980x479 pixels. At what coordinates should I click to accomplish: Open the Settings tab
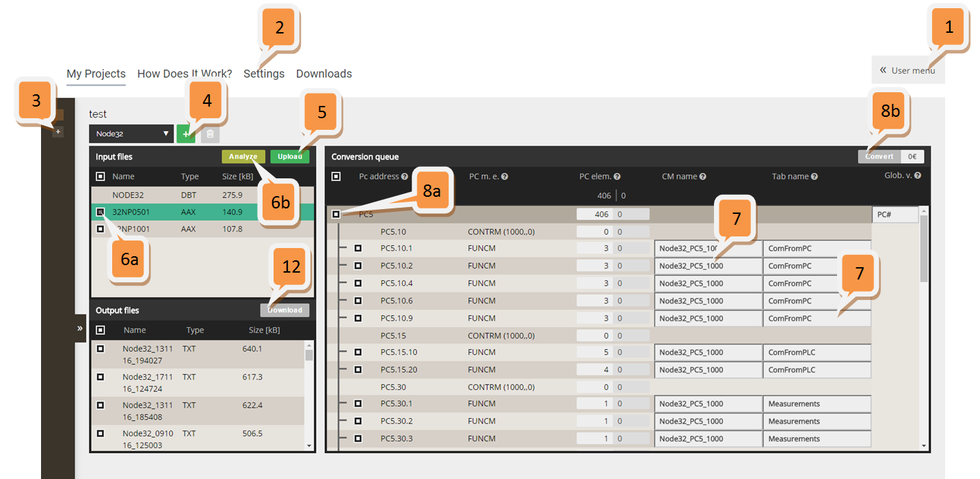click(x=263, y=74)
